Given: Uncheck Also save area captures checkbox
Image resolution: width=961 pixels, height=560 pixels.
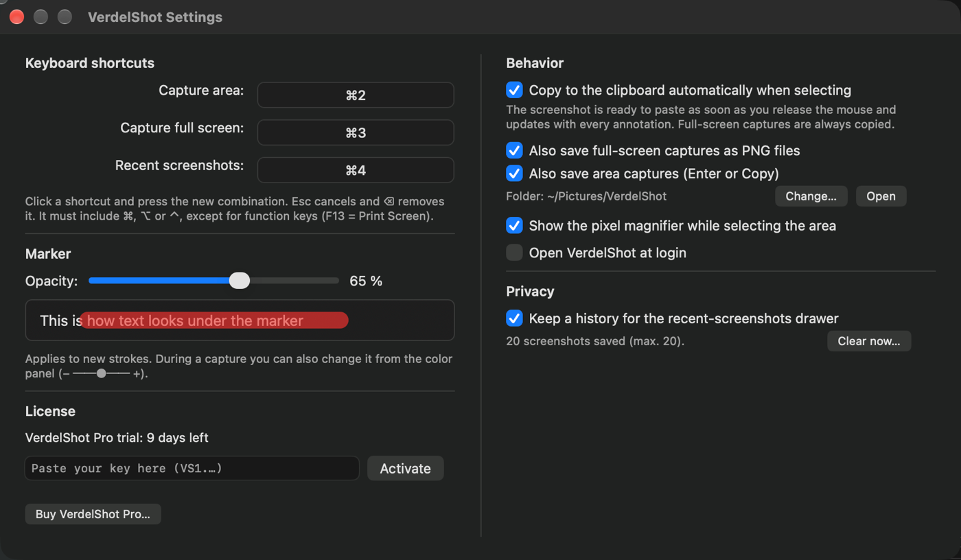Looking at the screenshot, I should tap(514, 174).
